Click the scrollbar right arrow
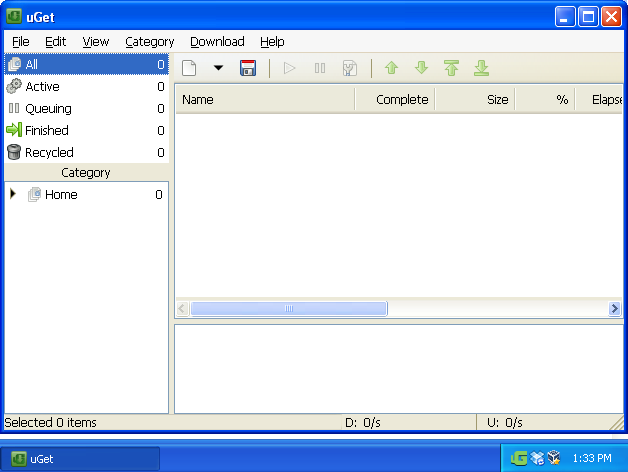Viewport: 628px width, 472px height. (x=614, y=309)
